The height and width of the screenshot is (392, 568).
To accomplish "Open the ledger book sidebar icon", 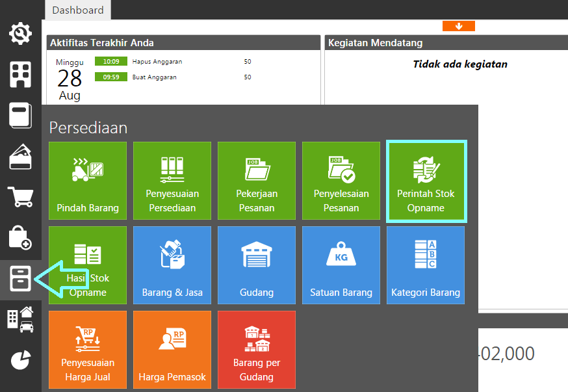I will tap(20, 116).
